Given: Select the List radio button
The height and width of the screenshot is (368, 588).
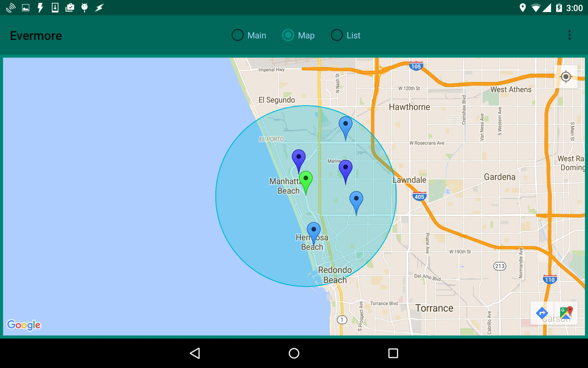Looking at the screenshot, I should click(337, 35).
